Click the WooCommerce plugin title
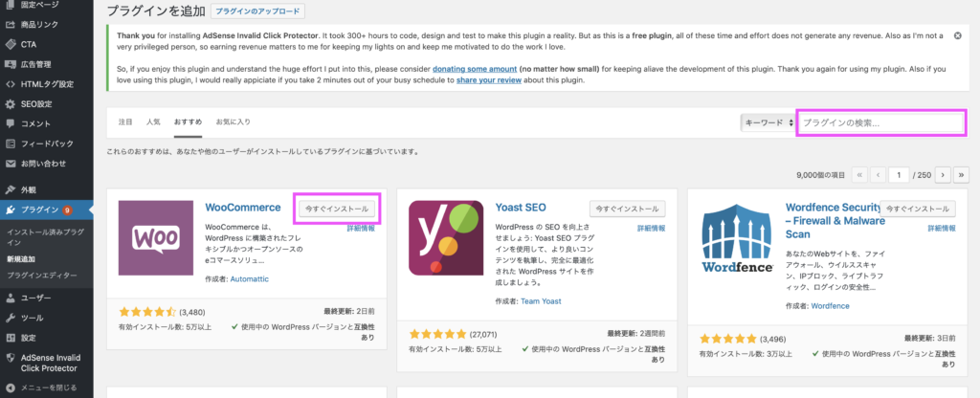This screenshot has height=398, width=980. point(243,208)
